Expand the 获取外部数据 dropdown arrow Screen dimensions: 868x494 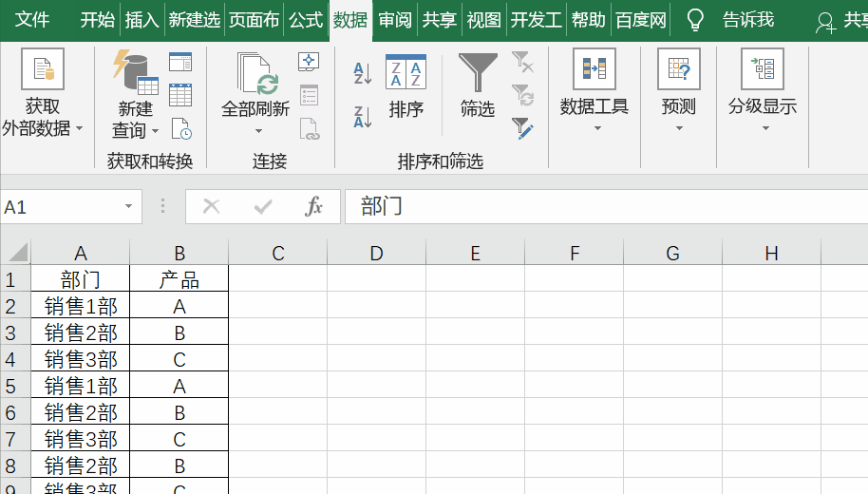coord(79,128)
